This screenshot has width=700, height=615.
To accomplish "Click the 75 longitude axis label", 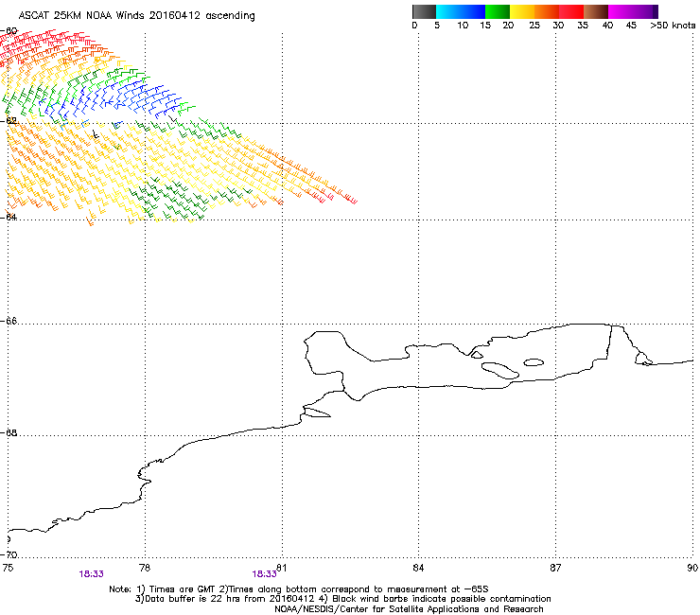I will coord(8,568).
